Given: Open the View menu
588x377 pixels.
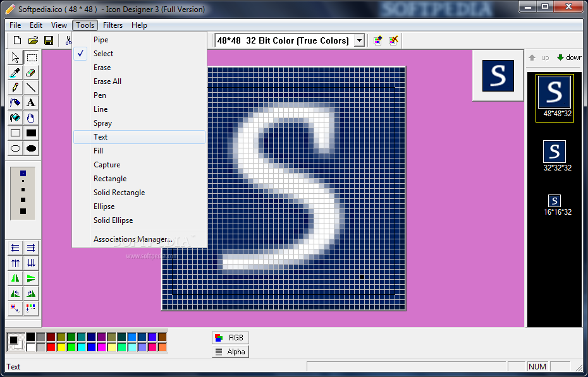Looking at the screenshot, I should point(59,25).
